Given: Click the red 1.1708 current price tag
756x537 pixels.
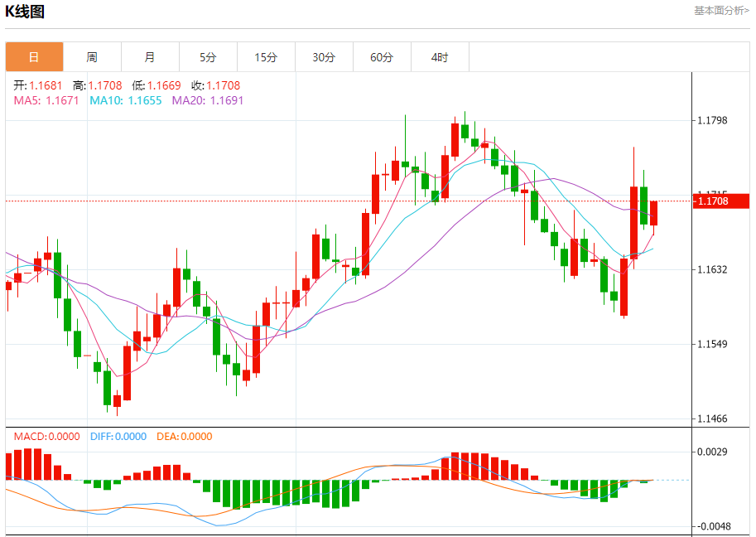Looking at the screenshot, I should coord(720,201).
